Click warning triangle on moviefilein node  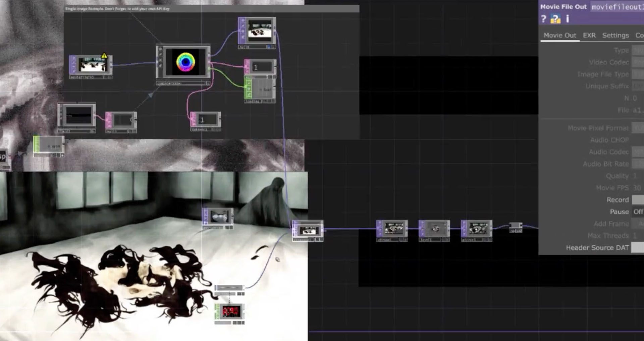click(104, 56)
